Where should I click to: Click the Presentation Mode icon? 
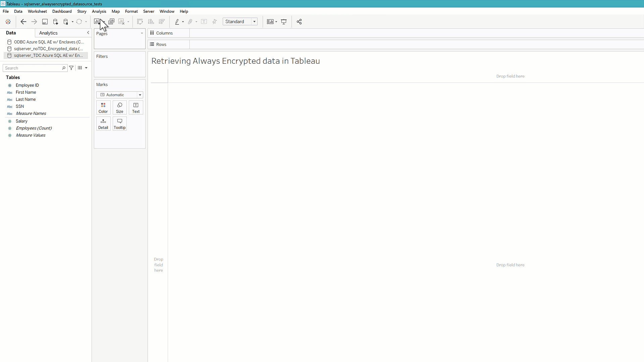pos(284,22)
